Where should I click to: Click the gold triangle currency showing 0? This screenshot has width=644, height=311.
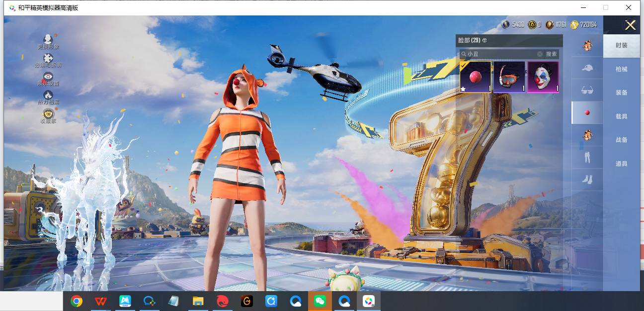532,24
